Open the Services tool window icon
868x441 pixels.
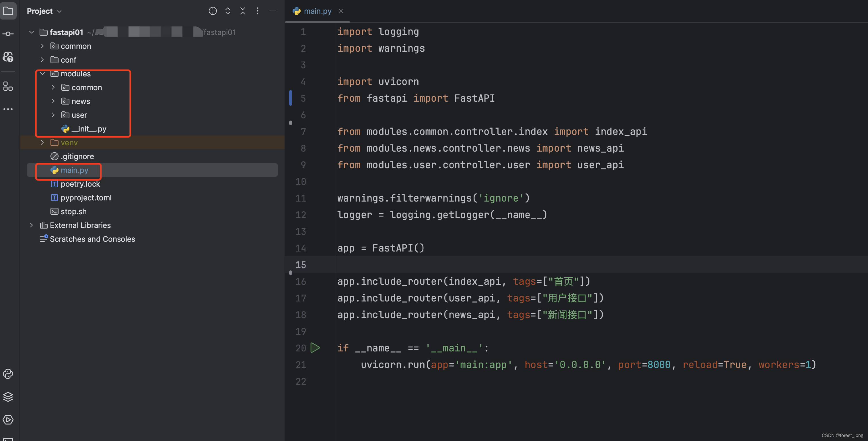[8, 420]
